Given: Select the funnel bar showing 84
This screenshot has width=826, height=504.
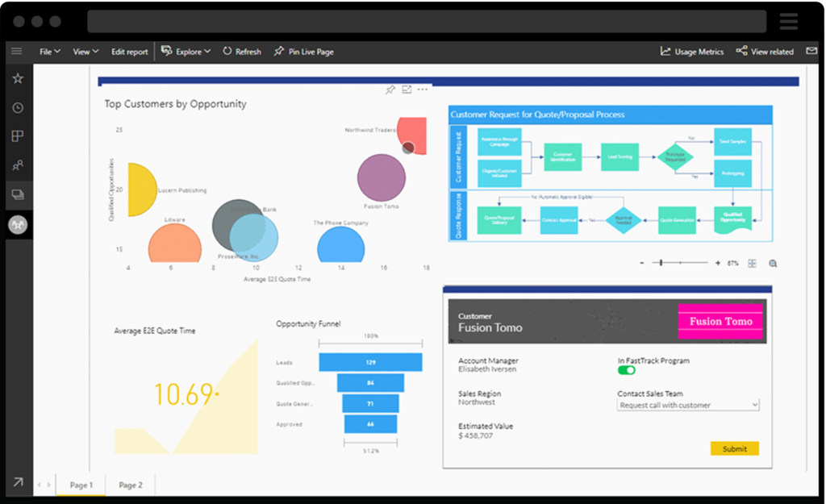Looking at the screenshot, I should click(370, 383).
